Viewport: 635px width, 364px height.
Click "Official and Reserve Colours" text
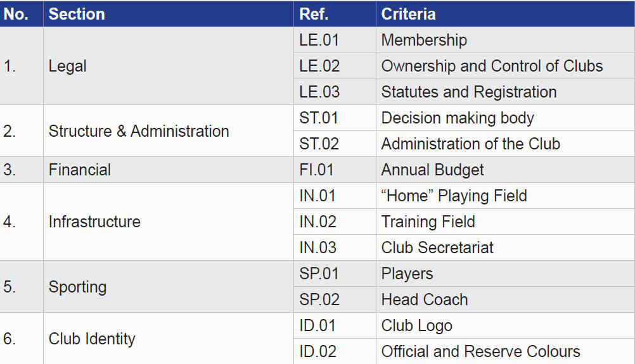tap(480, 351)
